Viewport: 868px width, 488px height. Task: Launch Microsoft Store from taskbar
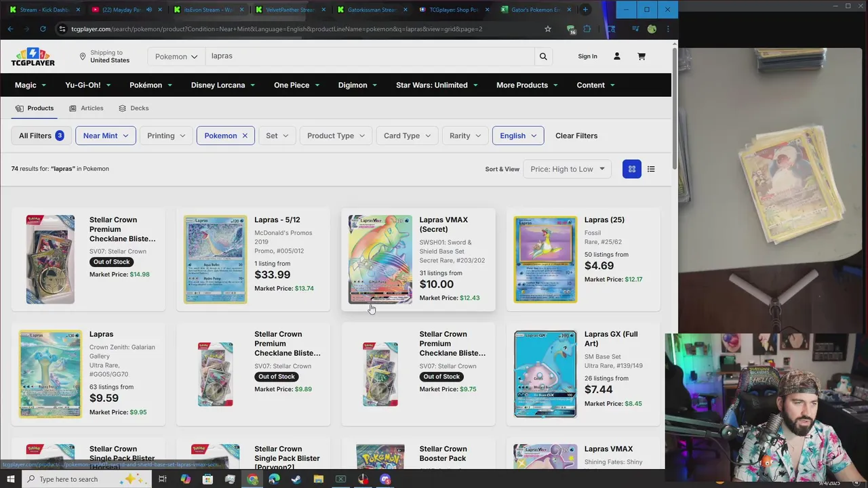coord(208,479)
